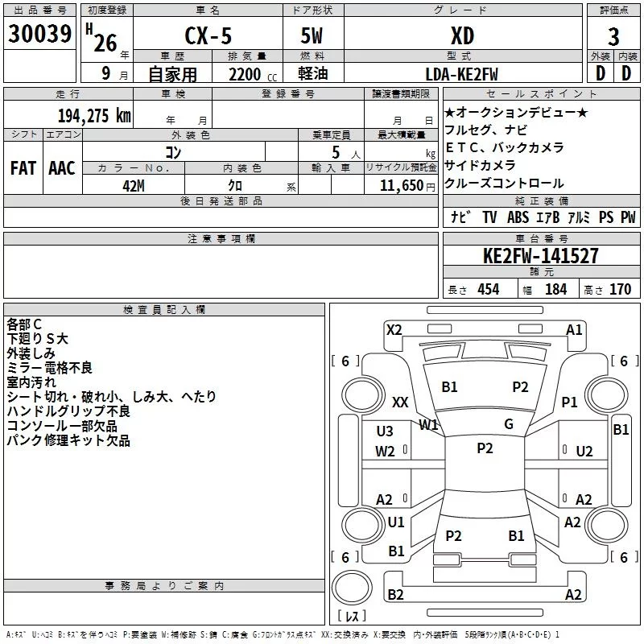Select the grade value XD

click(x=462, y=35)
